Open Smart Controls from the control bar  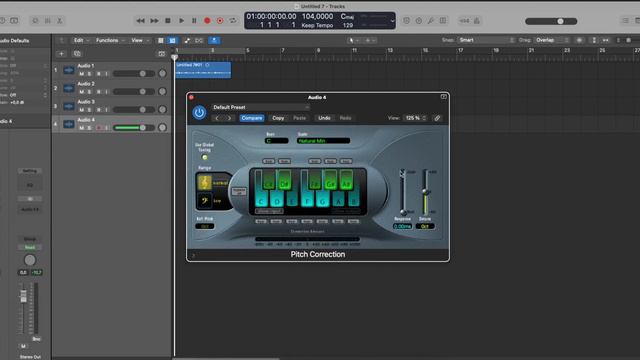pyautogui.click(x=35, y=21)
